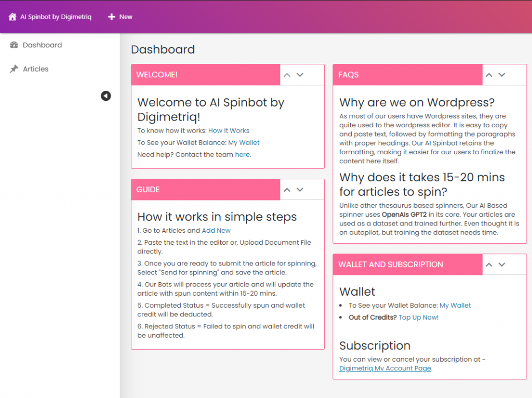The width and height of the screenshot is (532, 398).
Task: Move the Guide panel up
Action: coord(287,190)
